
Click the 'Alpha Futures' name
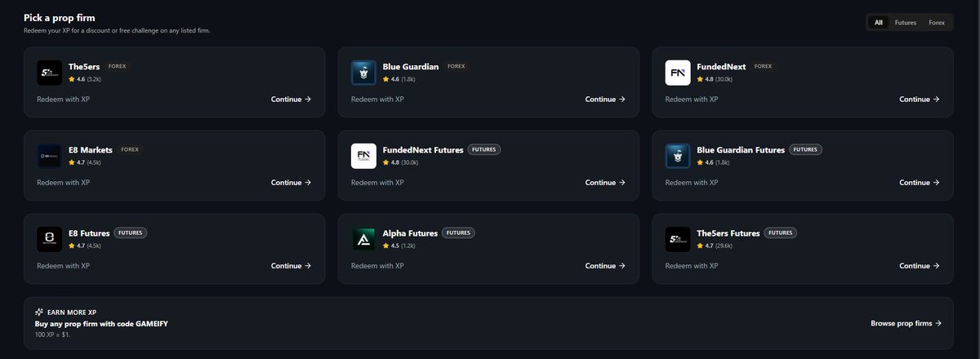click(x=410, y=233)
